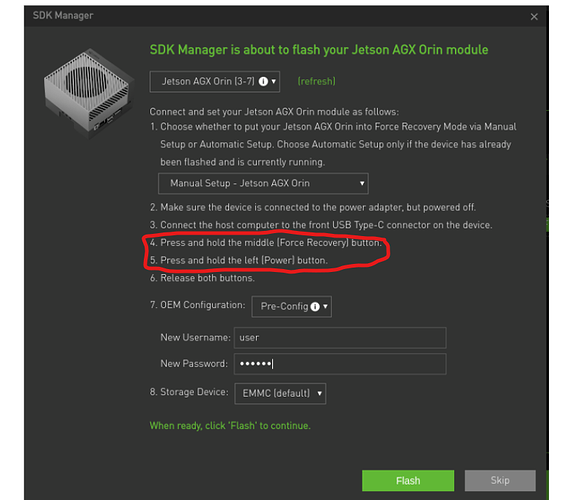Screen dimensions: 564x500
Task: Focus the New Username field
Action: click(340, 338)
